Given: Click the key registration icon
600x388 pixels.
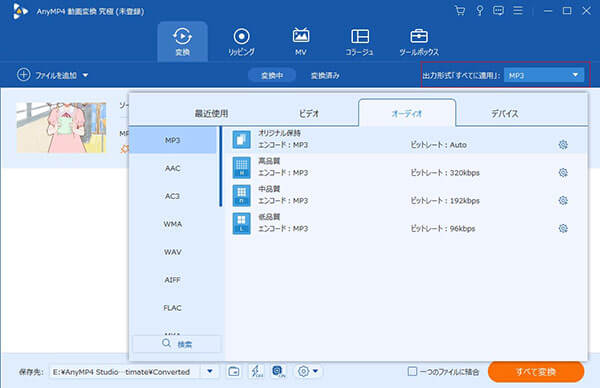Looking at the screenshot, I should tap(479, 11).
